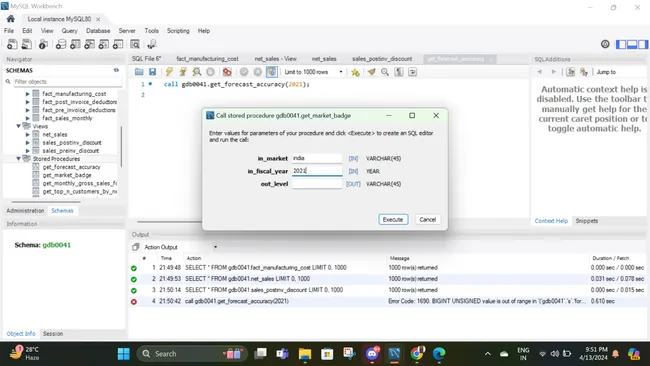650x366 pixels.
Task: Open the Database menu
Action: tap(98, 31)
